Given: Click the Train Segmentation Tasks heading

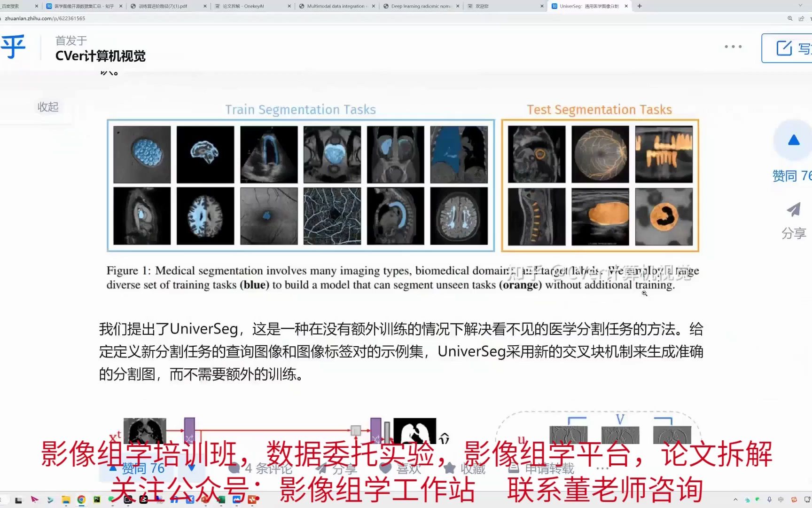Looking at the screenshot, I should 300,110.
